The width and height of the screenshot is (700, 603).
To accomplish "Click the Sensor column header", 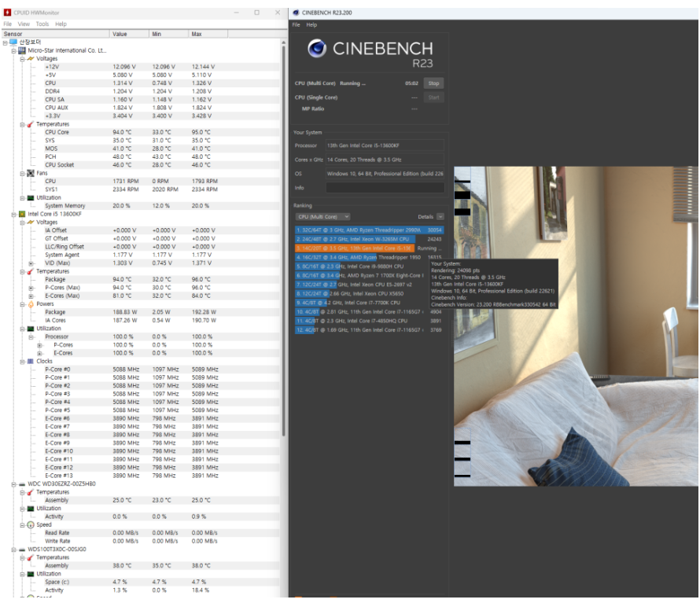I will 56,34.
